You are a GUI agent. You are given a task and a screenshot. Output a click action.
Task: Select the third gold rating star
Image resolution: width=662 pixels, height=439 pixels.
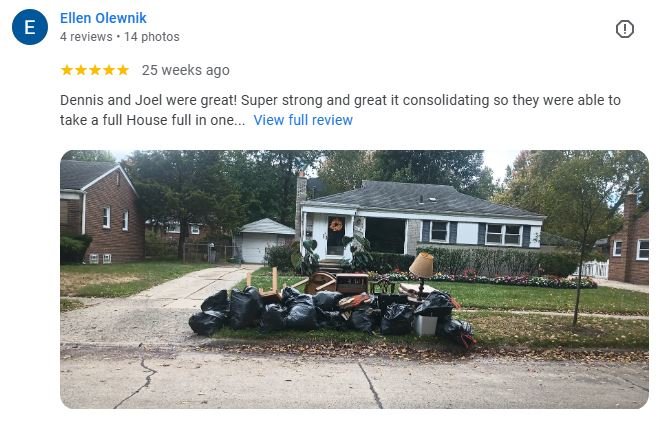[95, 70]
